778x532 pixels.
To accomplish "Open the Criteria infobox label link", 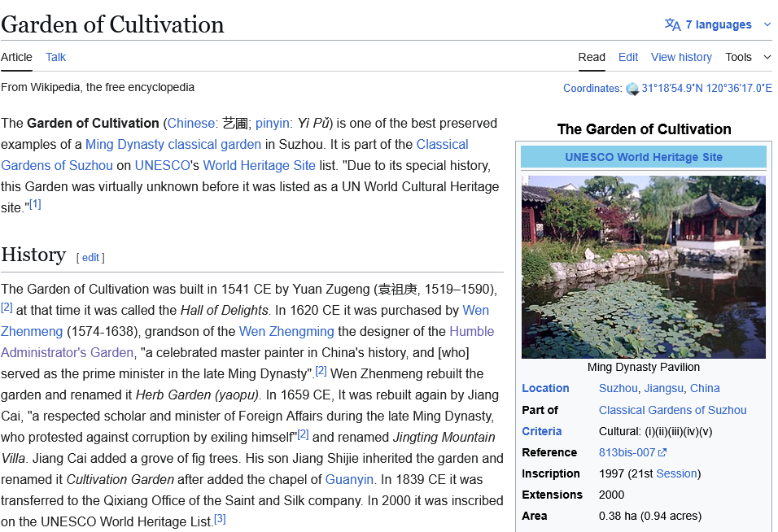I will 542,431.
